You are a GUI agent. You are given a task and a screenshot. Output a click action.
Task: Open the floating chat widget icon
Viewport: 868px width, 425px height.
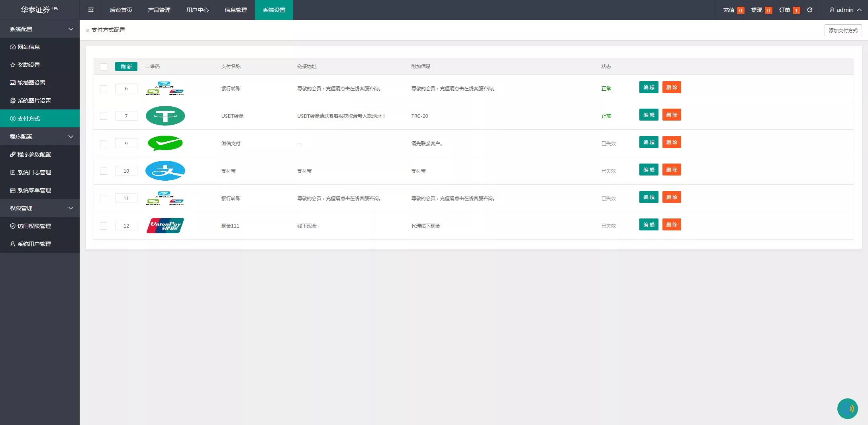[x=847, y=409]
